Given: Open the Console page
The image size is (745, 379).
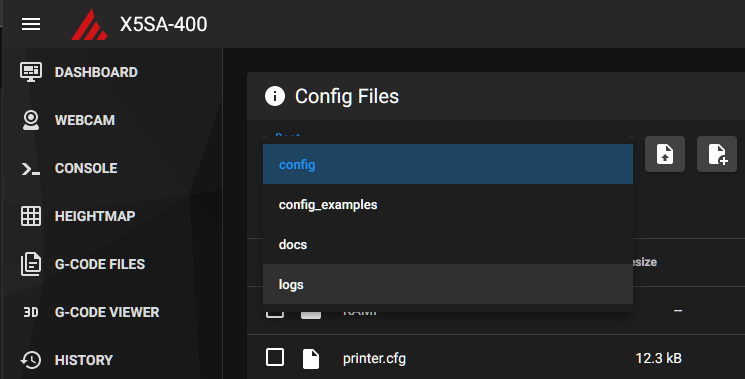Looking at the screenshot, I should tap(69, 168).
